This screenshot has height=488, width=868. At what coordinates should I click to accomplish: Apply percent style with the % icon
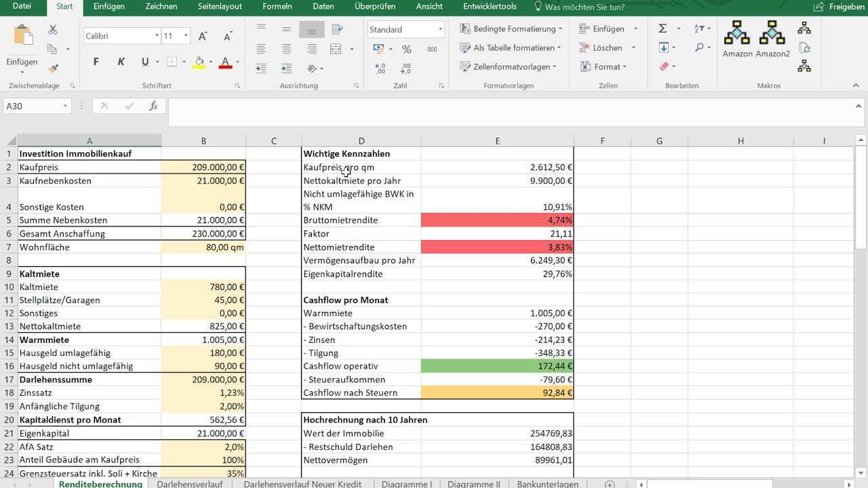pyautogui.click(x=406, y=49)
